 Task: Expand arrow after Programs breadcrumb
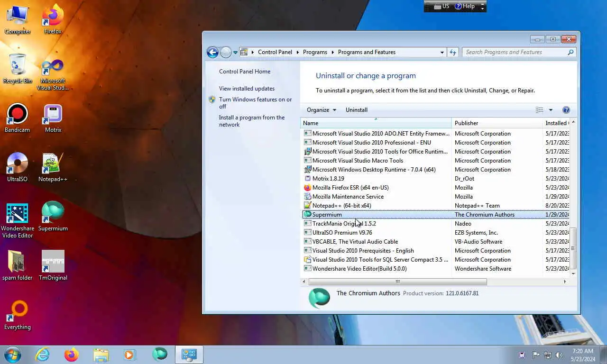tap(333, 52)
